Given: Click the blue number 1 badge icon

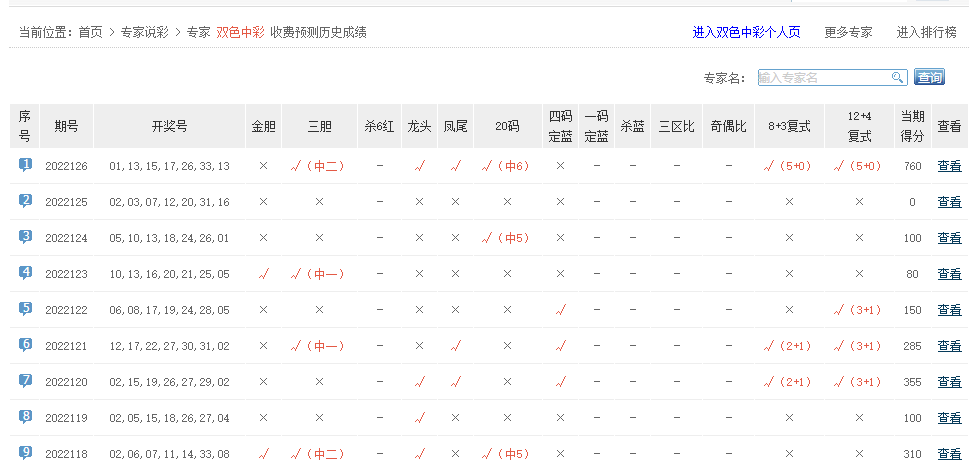Looking at the screenshot, I should (25, 165).
